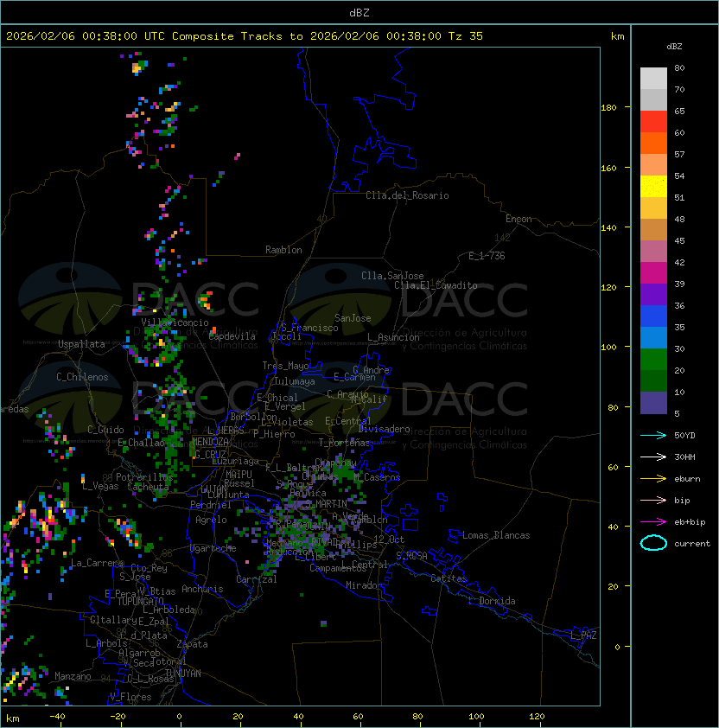Click the 'dBZ' heading above color scale
The width and height of the screenshot is (719, 728).
[x=674, y=47]
